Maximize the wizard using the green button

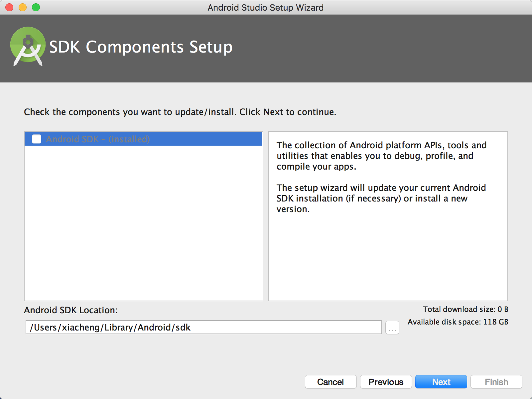[36, 7]
